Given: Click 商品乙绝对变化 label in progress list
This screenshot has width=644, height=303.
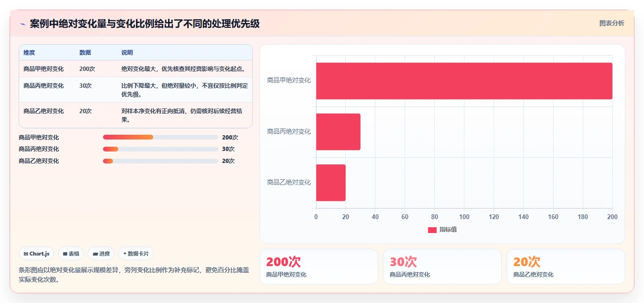Looking at the screenshot, I should tap(39, 161).
